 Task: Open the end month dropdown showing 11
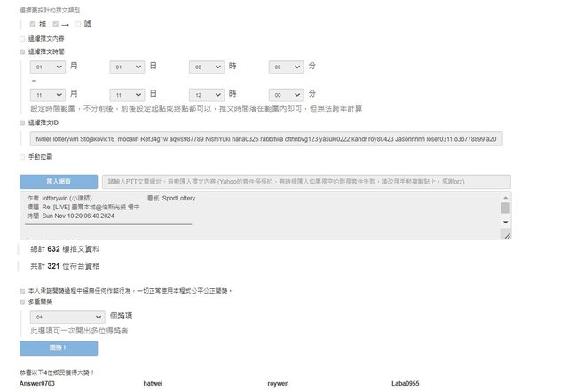click(47, 93)
